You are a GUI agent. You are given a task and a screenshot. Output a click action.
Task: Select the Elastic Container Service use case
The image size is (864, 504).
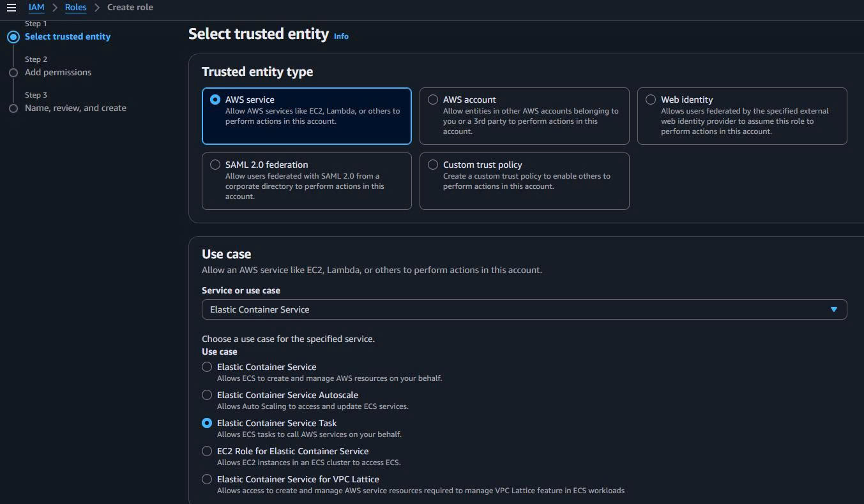point(206,367)
